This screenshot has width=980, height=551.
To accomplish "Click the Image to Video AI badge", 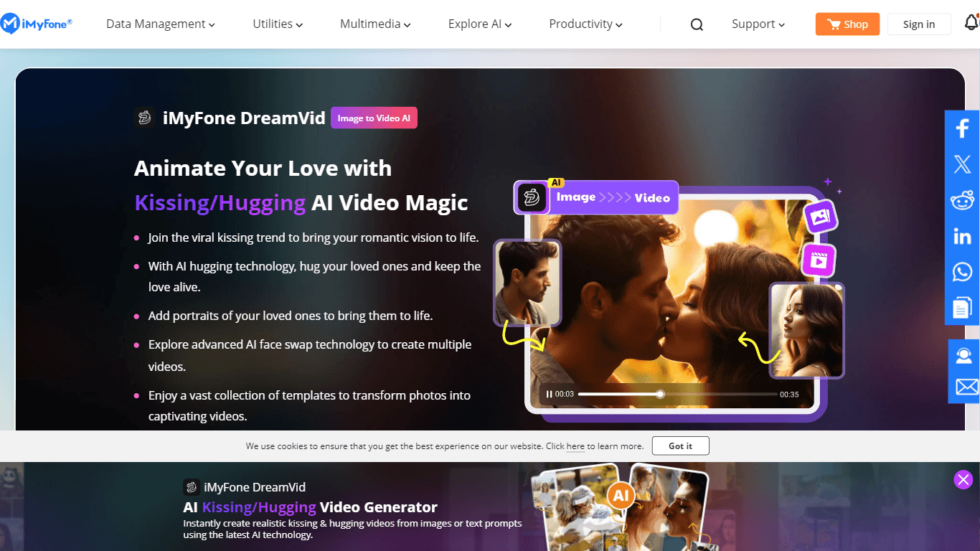I will (374, 118).
